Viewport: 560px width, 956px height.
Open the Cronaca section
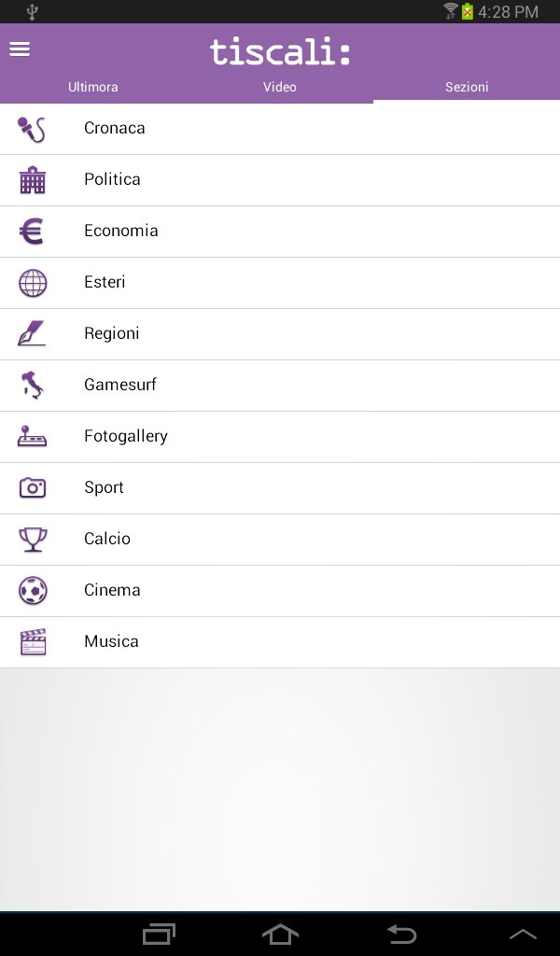(x=280, y=129)
